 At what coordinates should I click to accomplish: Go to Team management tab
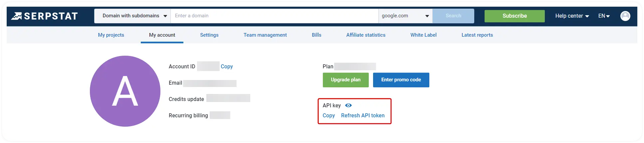coord(265,35)
